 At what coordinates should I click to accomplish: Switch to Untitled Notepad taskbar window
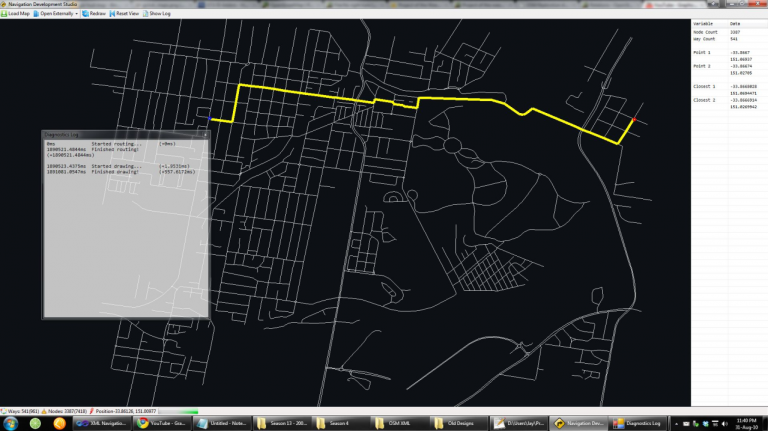point(222,423)
